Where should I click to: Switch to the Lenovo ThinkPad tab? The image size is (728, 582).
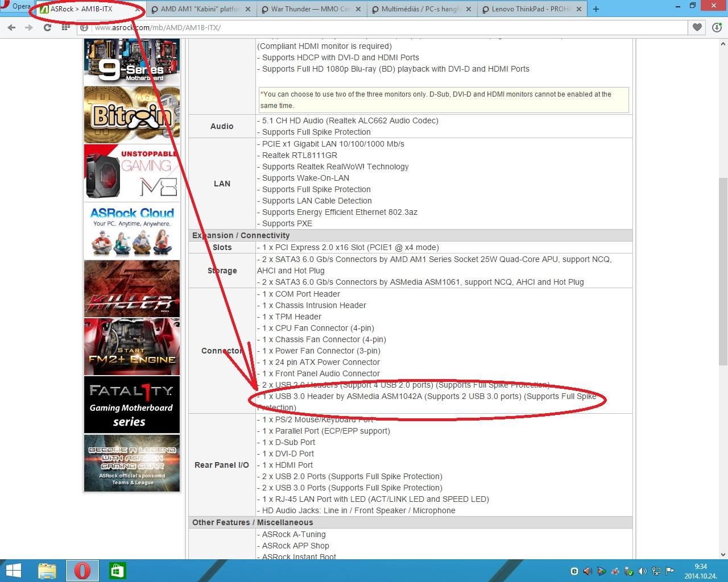(531, 9)
